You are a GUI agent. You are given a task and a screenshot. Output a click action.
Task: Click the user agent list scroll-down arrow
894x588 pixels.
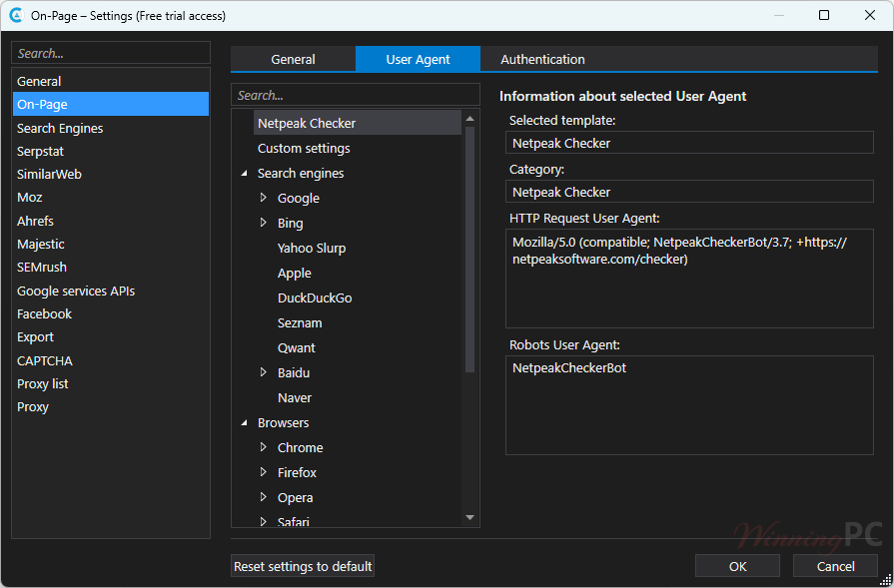tap(469, 517)
